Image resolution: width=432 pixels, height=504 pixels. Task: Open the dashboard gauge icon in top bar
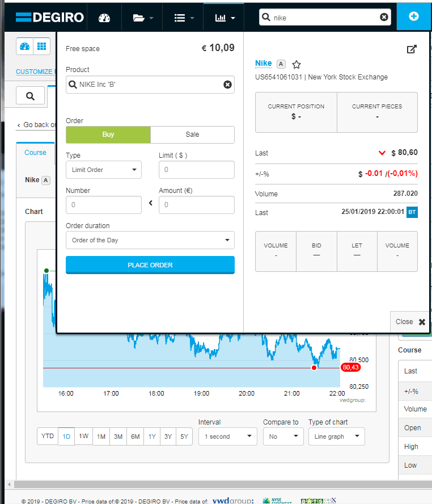pos(104,18)
